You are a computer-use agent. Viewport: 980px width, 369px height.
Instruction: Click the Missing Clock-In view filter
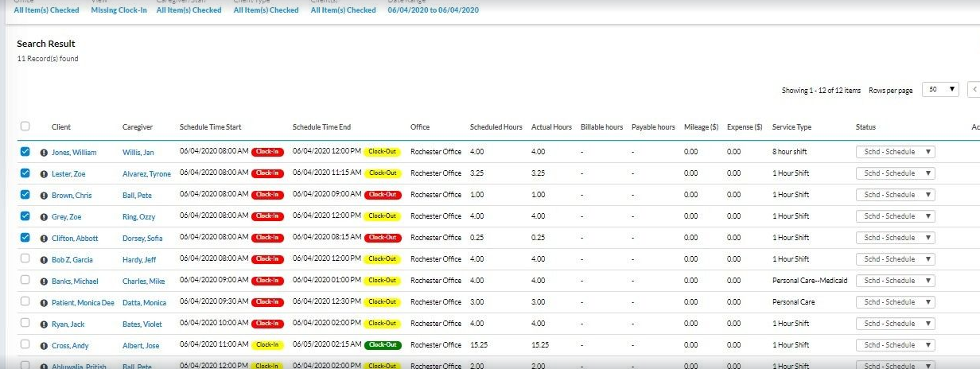pyautogui.click(x=119, y=10)
